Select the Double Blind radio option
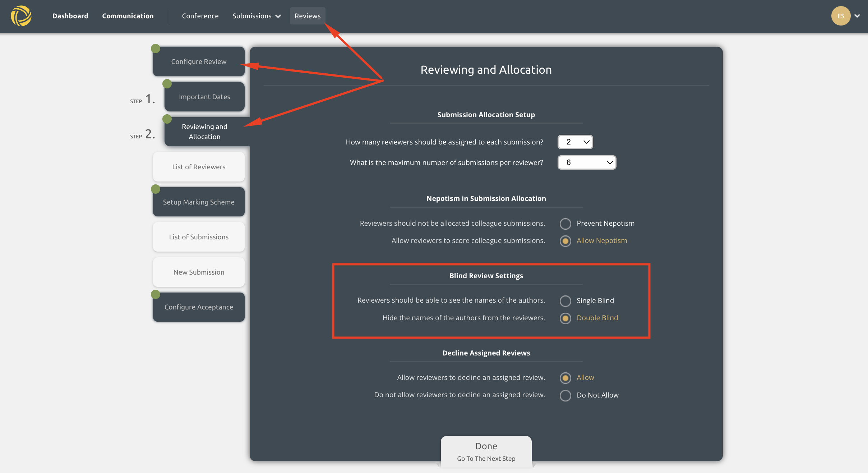This screenshot has height=473, width=868. click(565, 318)
